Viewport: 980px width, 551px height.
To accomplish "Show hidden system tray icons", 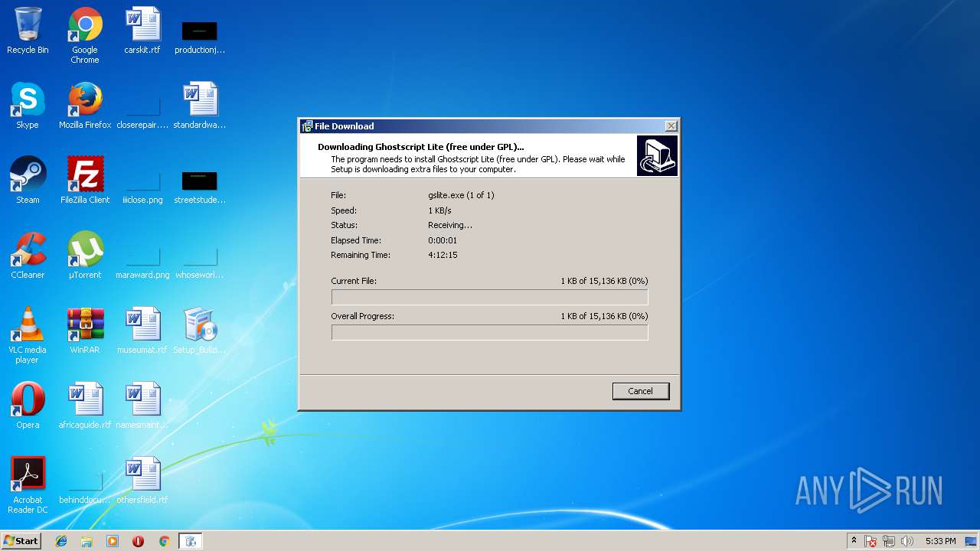I will click(854, 541).
